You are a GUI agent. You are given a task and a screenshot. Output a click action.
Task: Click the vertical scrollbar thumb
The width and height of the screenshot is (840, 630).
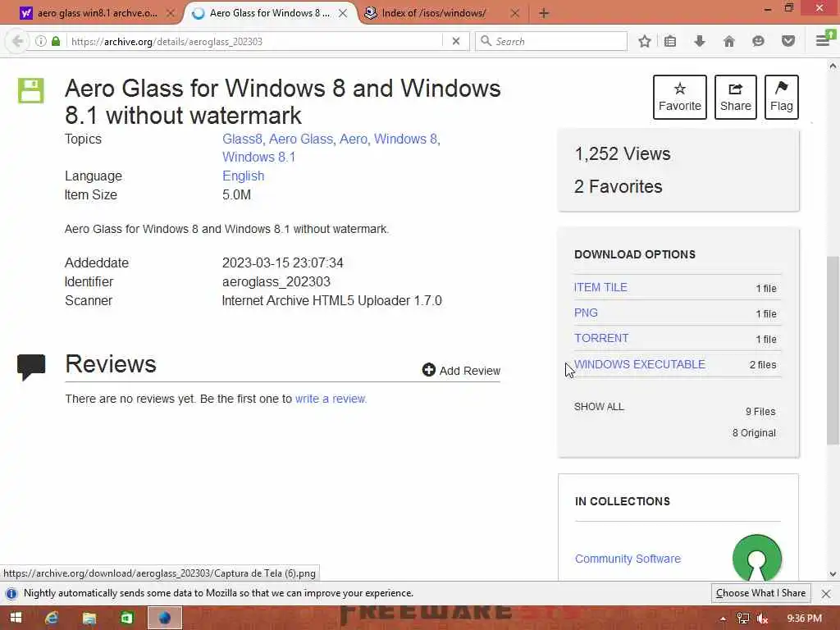point(833,350)
